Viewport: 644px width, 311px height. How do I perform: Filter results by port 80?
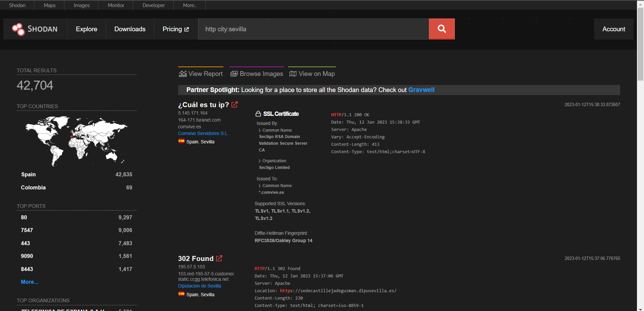click(x=76, y=218)
